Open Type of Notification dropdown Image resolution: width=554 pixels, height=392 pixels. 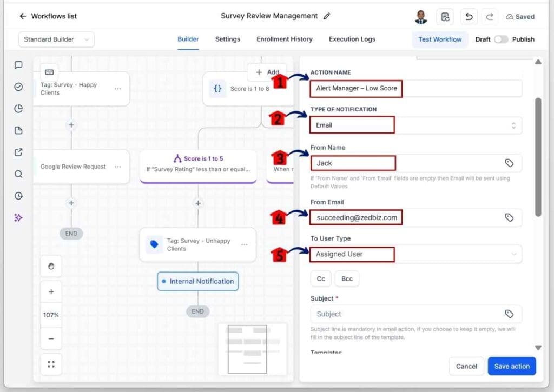pos(416,125)
